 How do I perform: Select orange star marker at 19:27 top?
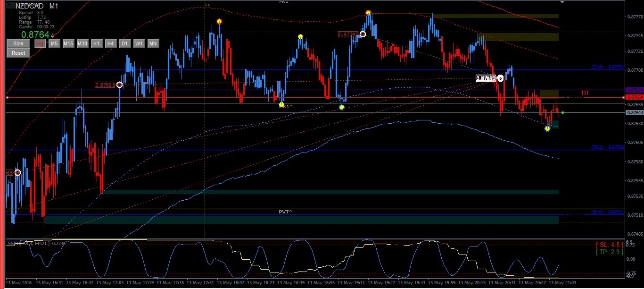point(368,13)
